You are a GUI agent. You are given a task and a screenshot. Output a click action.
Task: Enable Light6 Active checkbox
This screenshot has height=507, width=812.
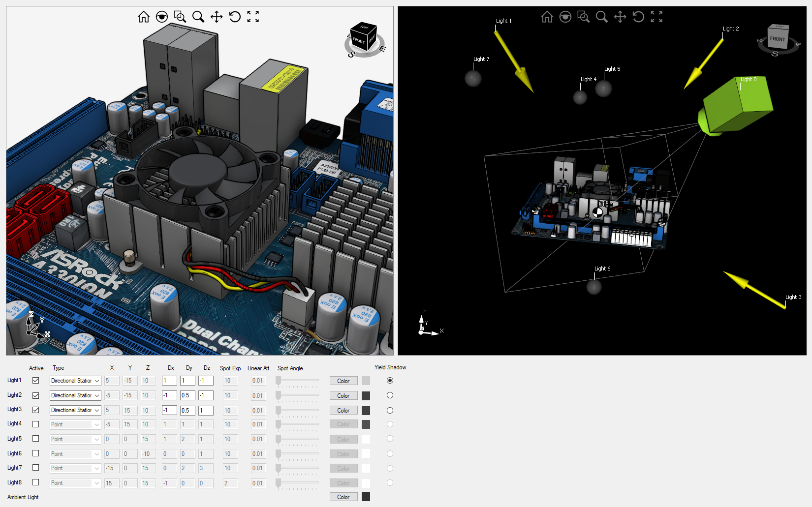tap(35, 453)
